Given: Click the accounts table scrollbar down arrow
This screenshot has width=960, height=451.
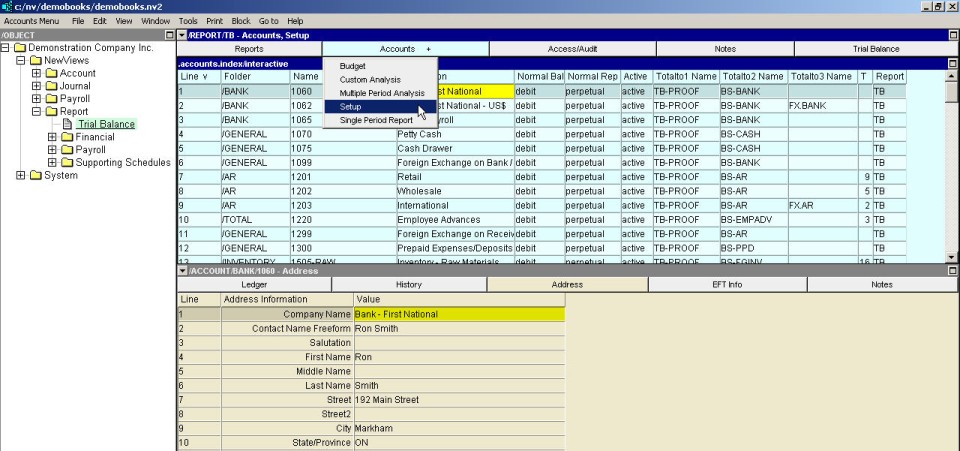Looking at the screenshot, I should pos(952,257).
